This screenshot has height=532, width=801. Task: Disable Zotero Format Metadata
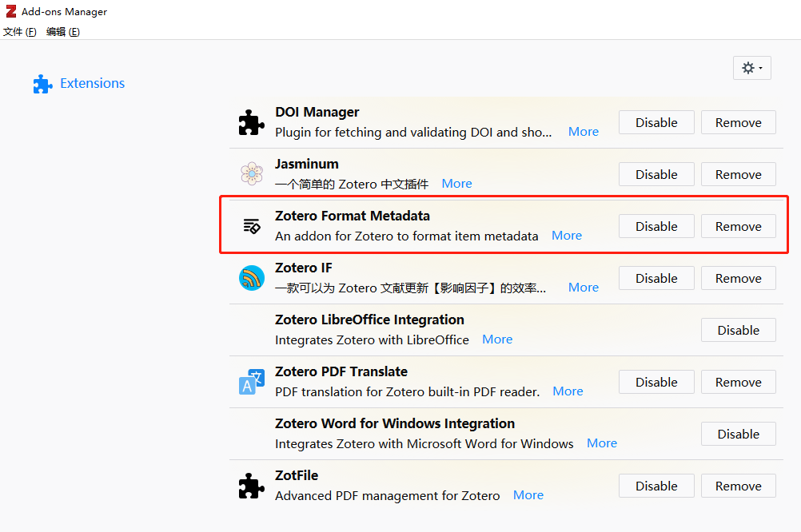[656, 226]
